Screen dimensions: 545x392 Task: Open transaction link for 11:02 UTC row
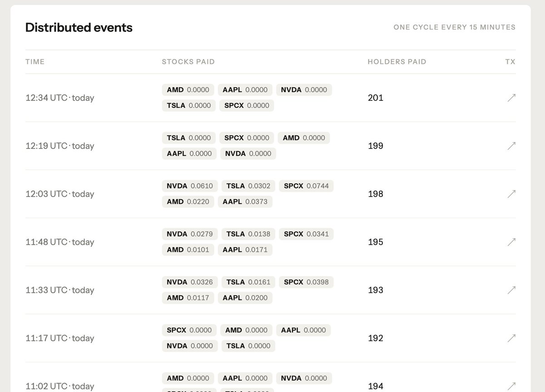(x=511, y=386)
